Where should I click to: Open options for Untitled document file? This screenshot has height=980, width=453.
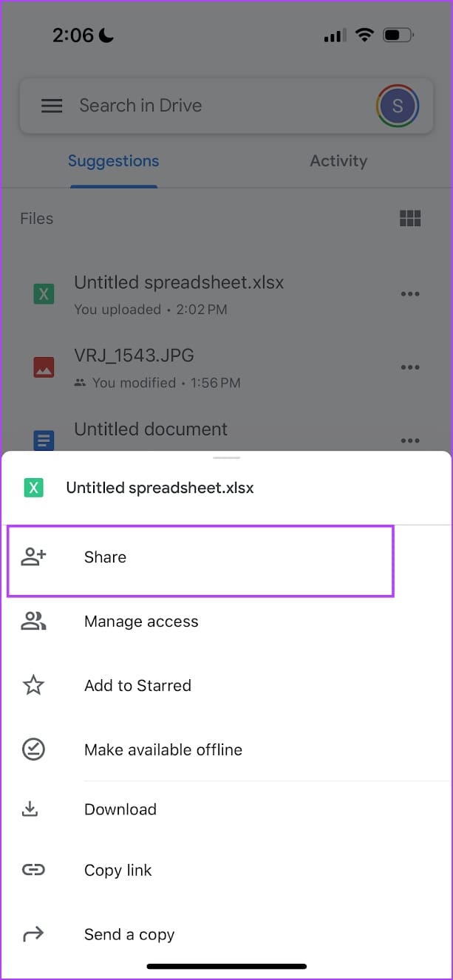[410, 439]
